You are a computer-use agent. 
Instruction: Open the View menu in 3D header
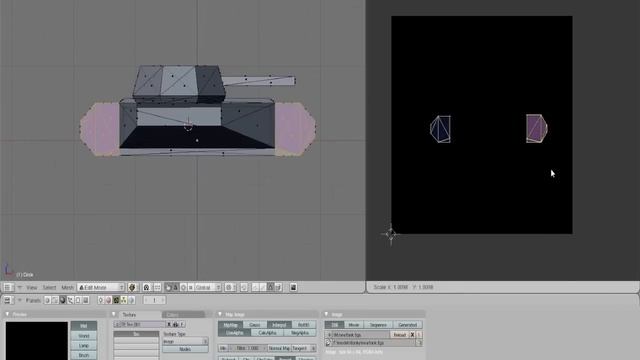(31, 287)
